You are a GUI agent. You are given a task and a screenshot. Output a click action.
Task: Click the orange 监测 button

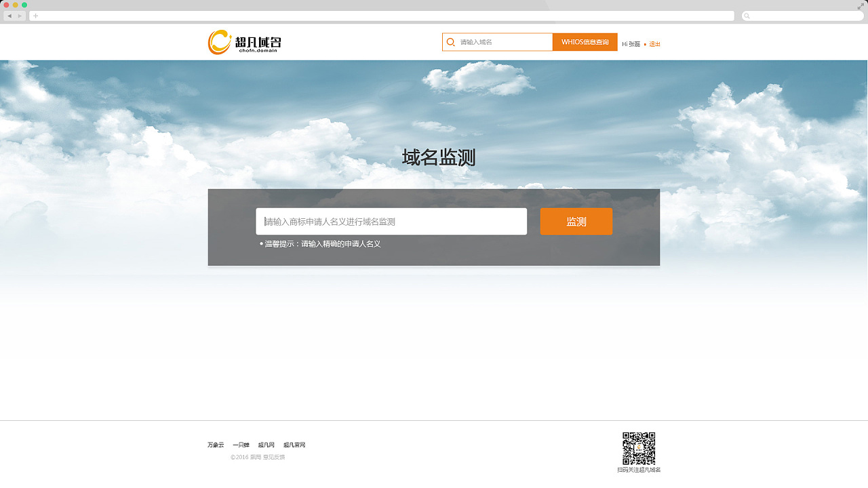coord(576,221)
